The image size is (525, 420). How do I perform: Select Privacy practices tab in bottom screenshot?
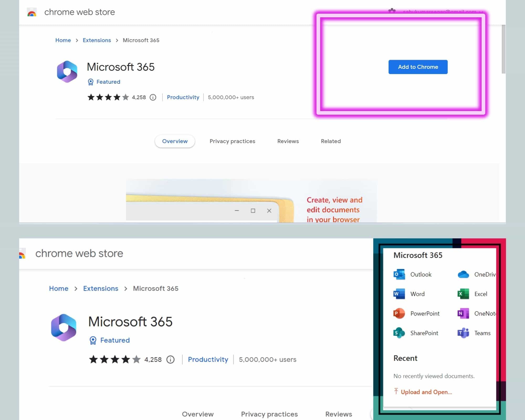[x=269, y=414]
